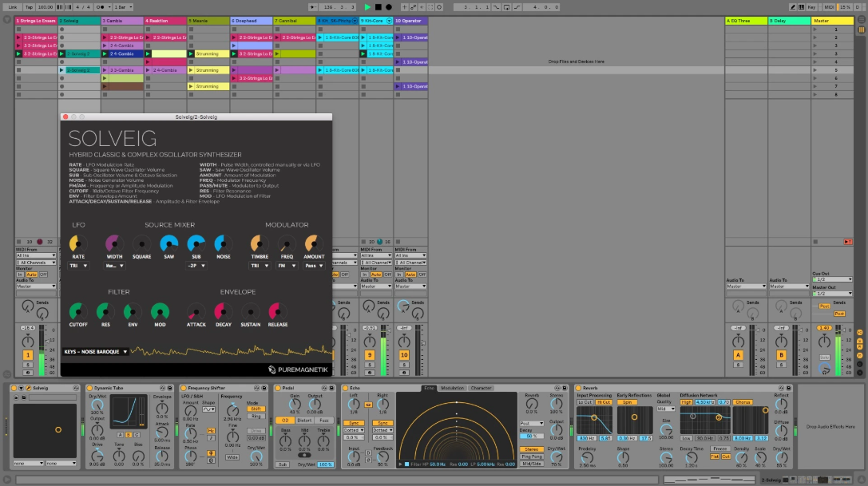
Task: Select the 2 Solveig track header
Action: [x=79, y=21]
